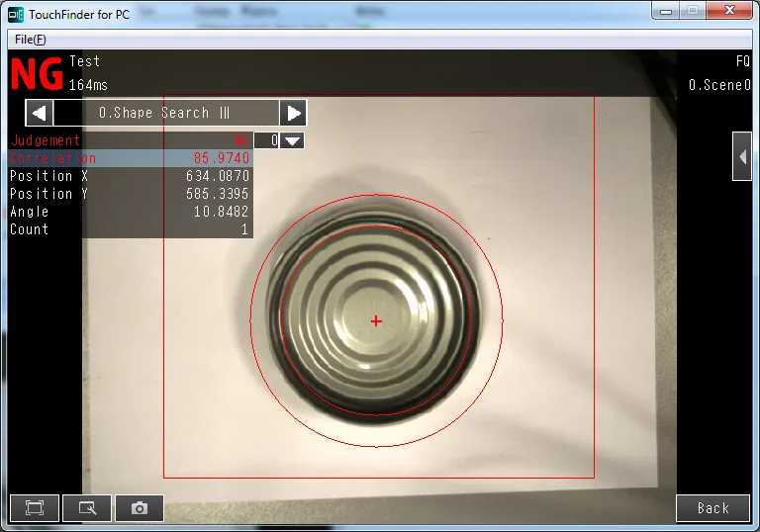Image resolution: width=760 pixels, height=532 pixels.
Task: Highlight the Correlation row
Action: point(130,158)
